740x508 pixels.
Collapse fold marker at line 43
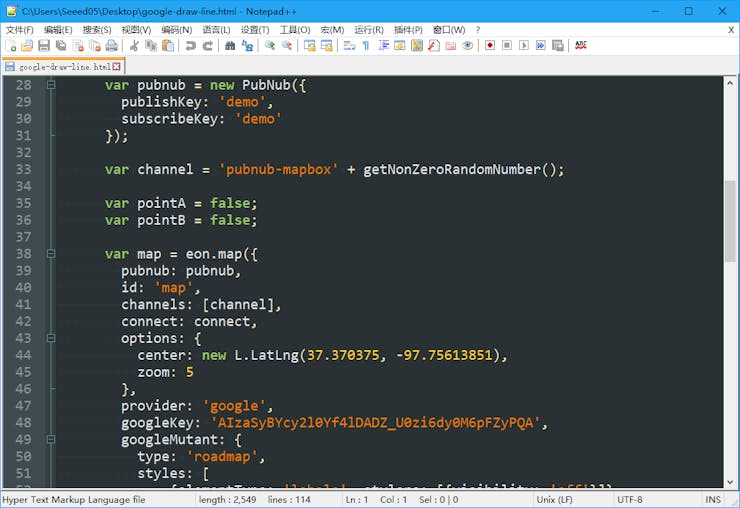coord(51,338)
